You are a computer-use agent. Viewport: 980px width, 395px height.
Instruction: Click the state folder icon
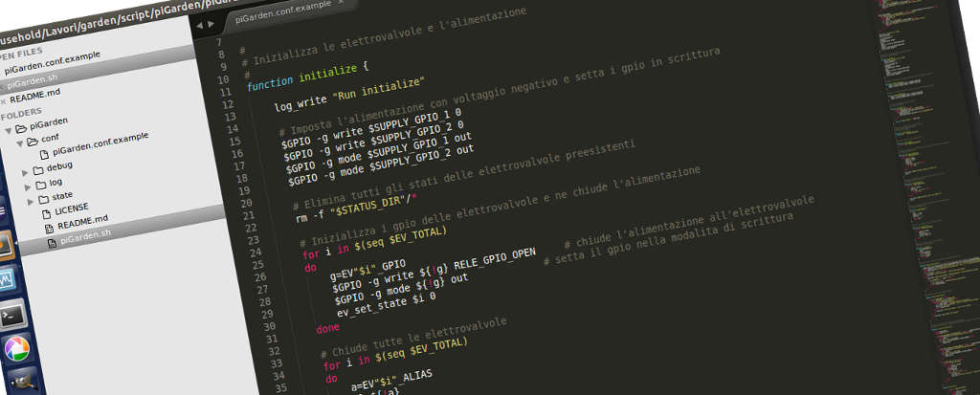[43, 199]
